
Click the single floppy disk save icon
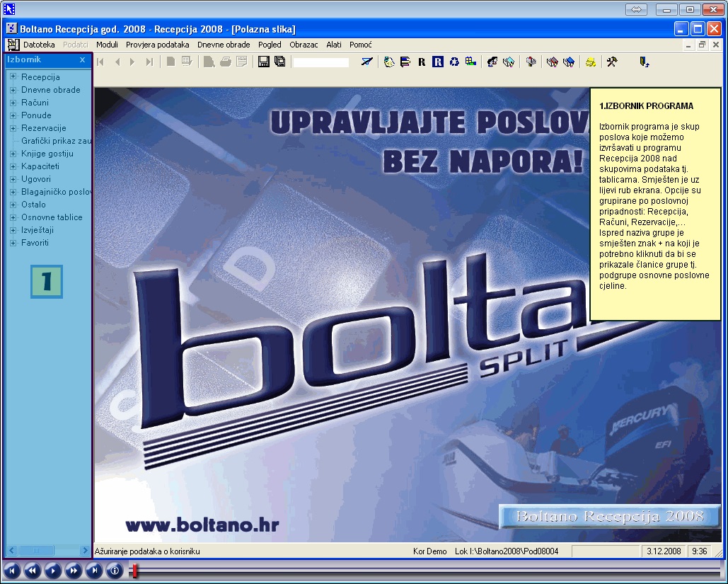pos(264,62)
